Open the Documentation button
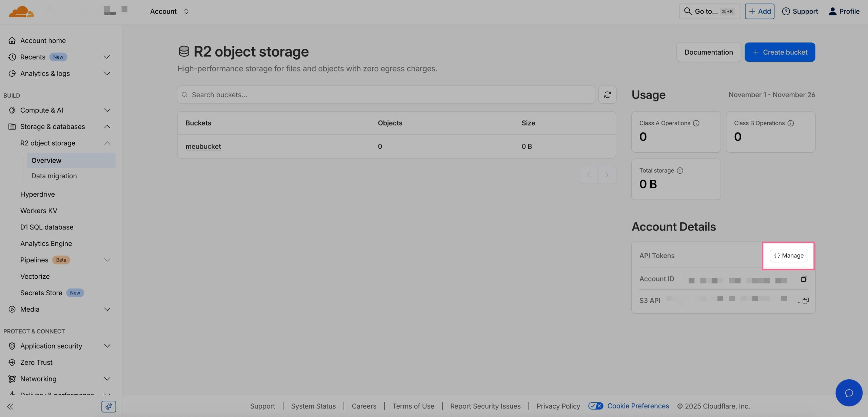 [x=709, y=52]
